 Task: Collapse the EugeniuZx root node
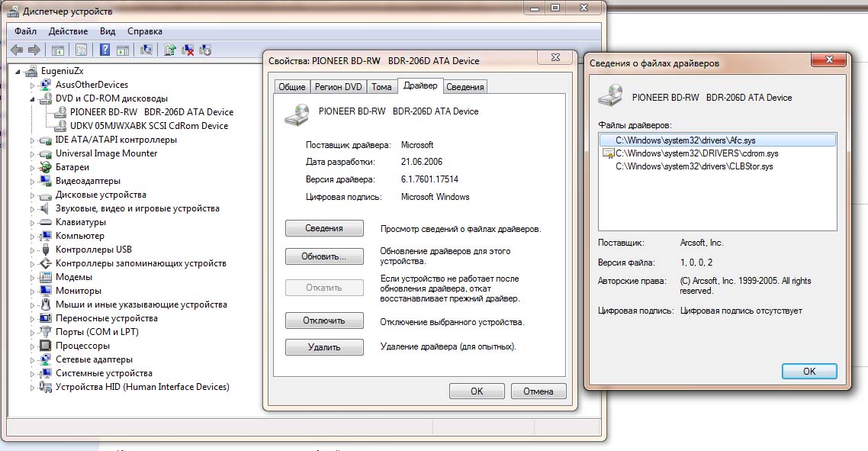(x=18, y=72)
